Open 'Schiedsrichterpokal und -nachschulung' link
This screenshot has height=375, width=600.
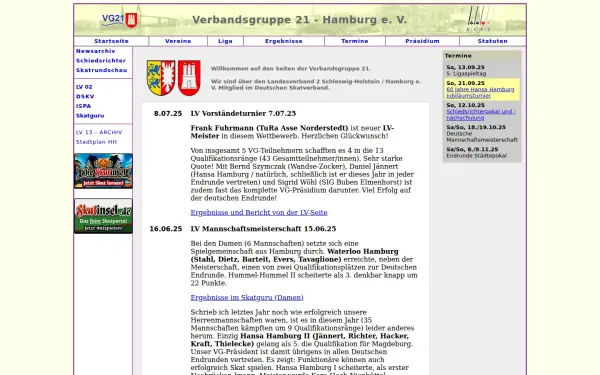coord(481,115)
